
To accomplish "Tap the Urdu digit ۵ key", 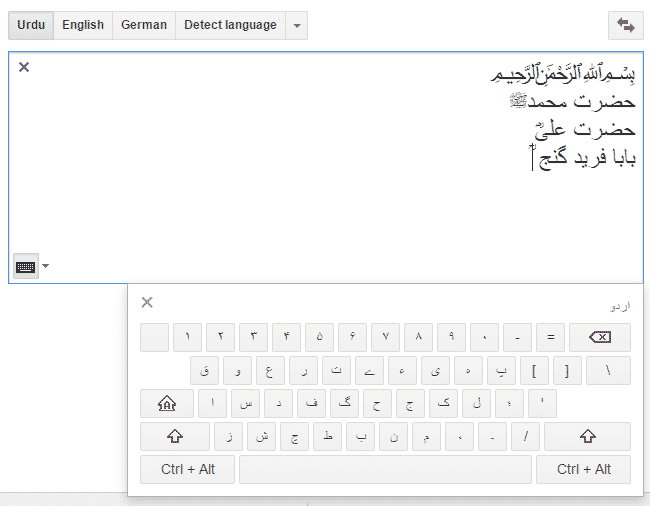I will pyautogui.click(x=319, y=337).
